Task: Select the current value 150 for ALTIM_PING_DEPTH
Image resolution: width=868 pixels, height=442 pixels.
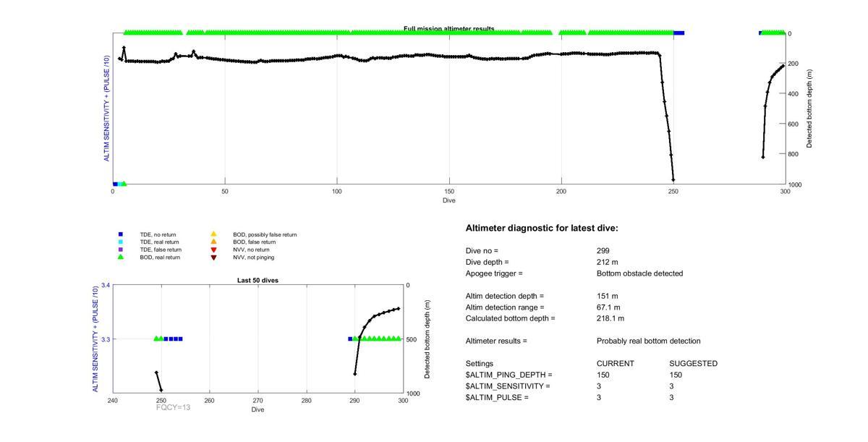Action: click(x=603, y=375)
